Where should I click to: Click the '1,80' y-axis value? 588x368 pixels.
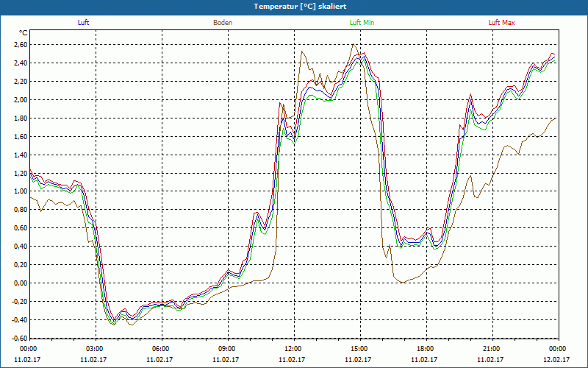21,118
